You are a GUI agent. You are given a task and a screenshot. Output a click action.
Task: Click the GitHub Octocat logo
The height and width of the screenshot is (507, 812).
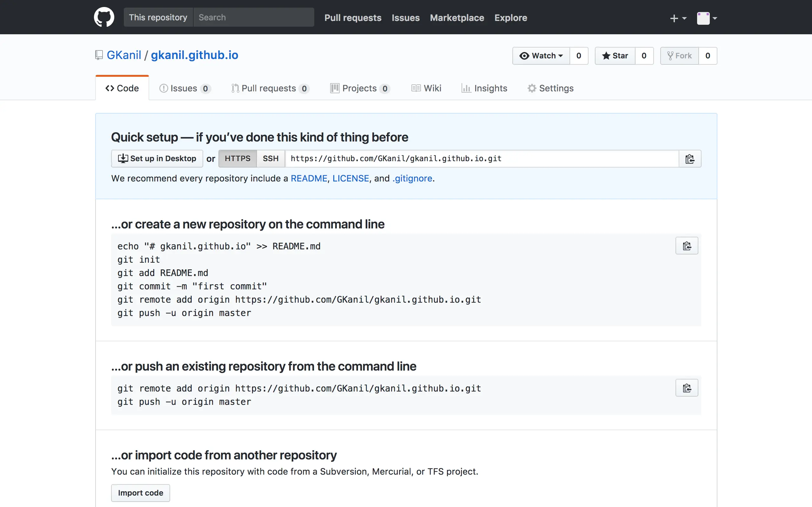pyautogui.click(x=104, y=17)
